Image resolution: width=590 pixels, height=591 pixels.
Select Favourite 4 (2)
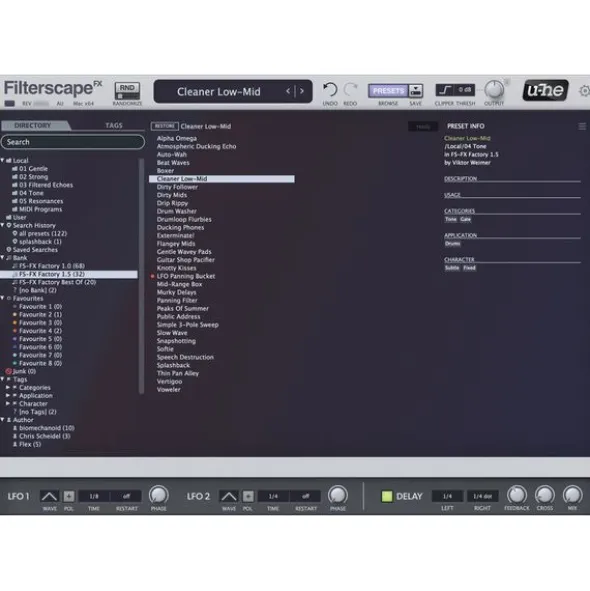coord(37,331)
